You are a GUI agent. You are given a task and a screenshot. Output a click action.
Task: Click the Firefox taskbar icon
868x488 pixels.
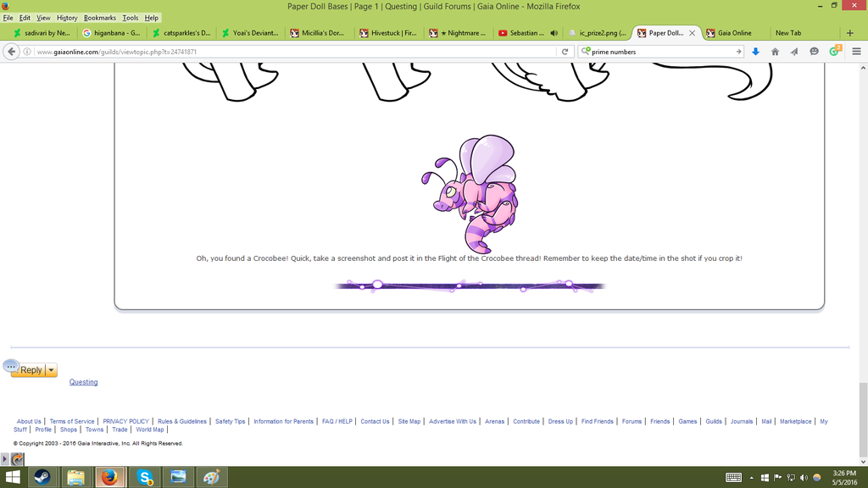coord(109,477)
